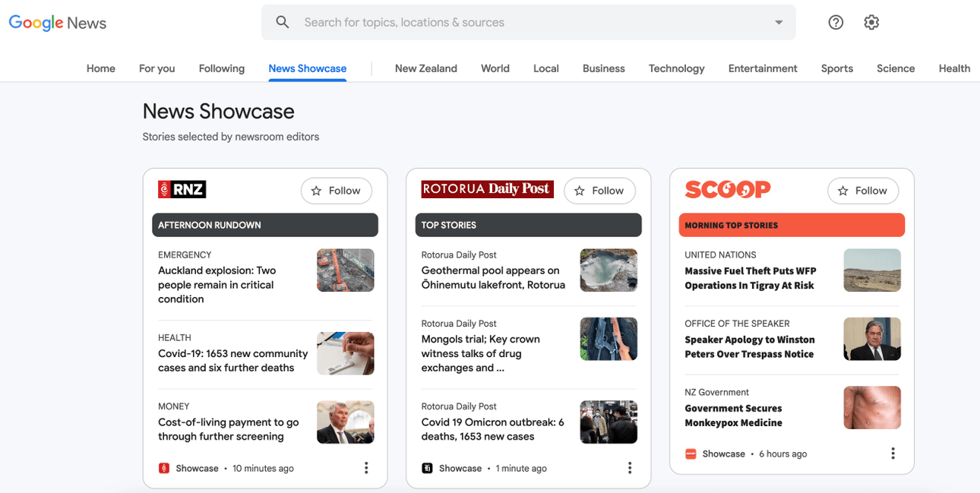Go to the For you tab
980x493 pixels.
(156, 68)
